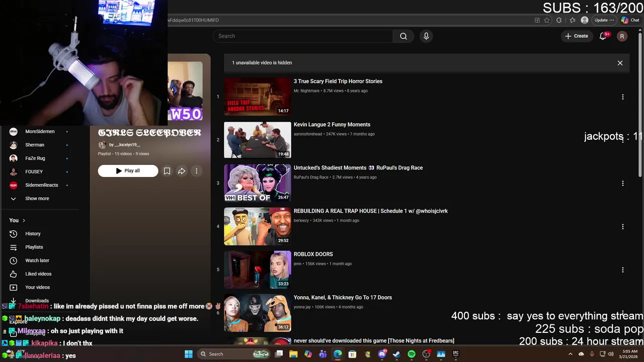Show hidden system tray icons chevron

570,354
